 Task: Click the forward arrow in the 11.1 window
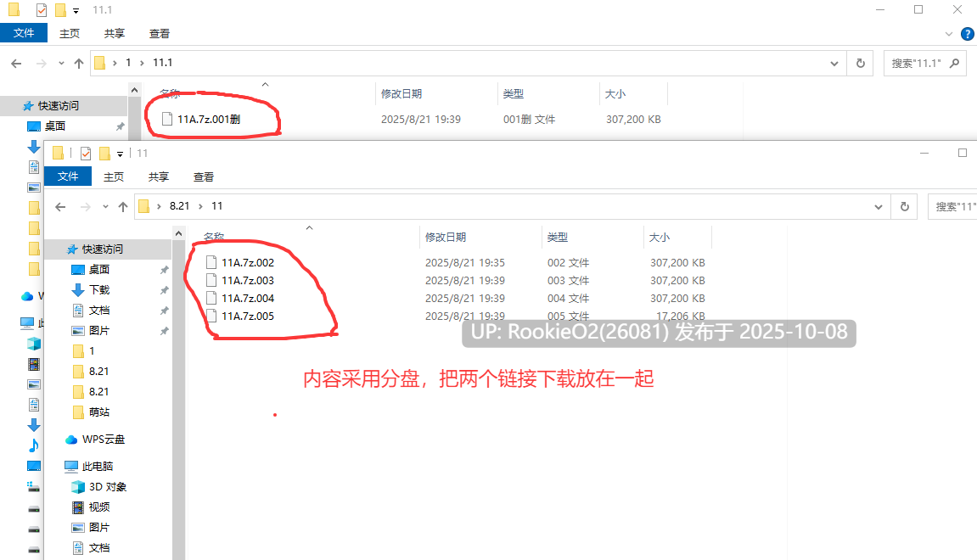tap(41, 64)
